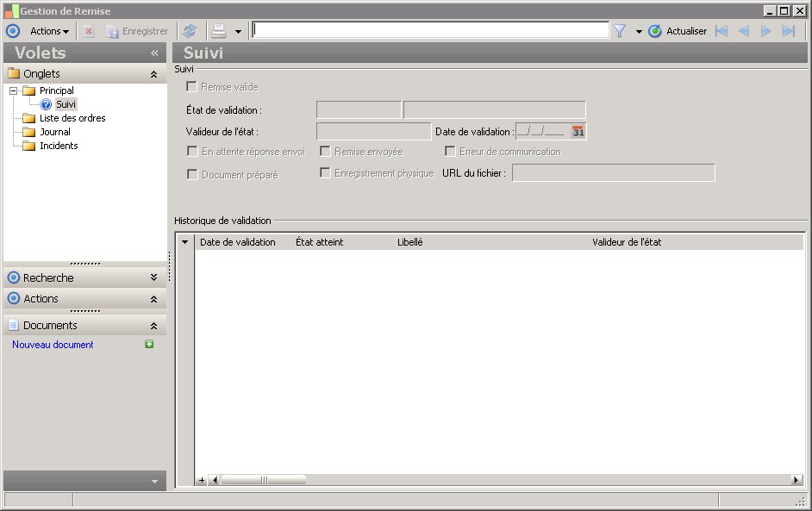
Task: Click the Valideur de l'état column header
Action: pos(627,242)
